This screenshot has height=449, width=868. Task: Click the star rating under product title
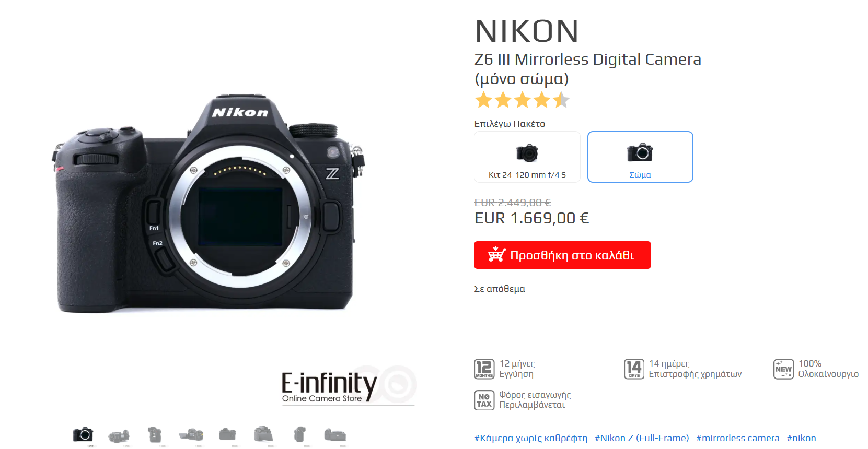point(522,100)
